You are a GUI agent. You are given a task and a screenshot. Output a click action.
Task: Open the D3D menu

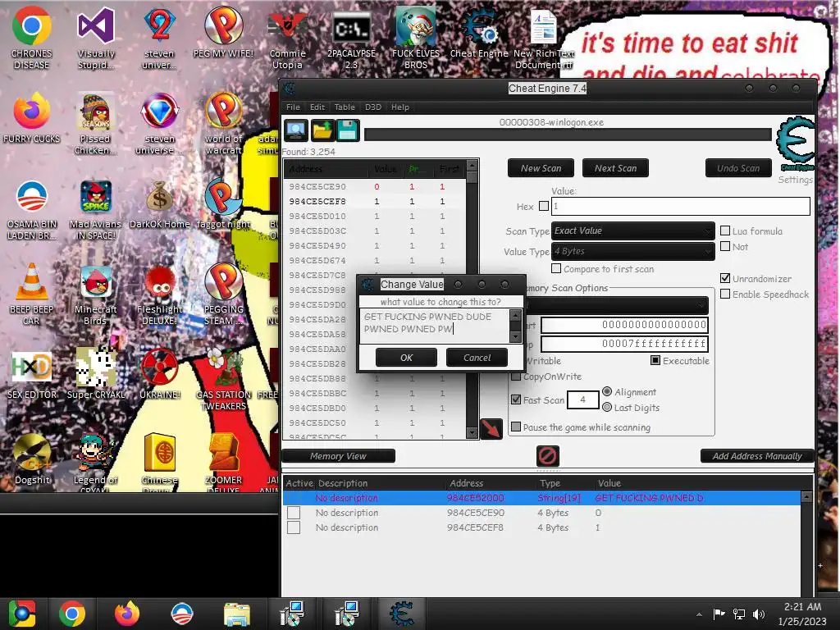point(373,107)
